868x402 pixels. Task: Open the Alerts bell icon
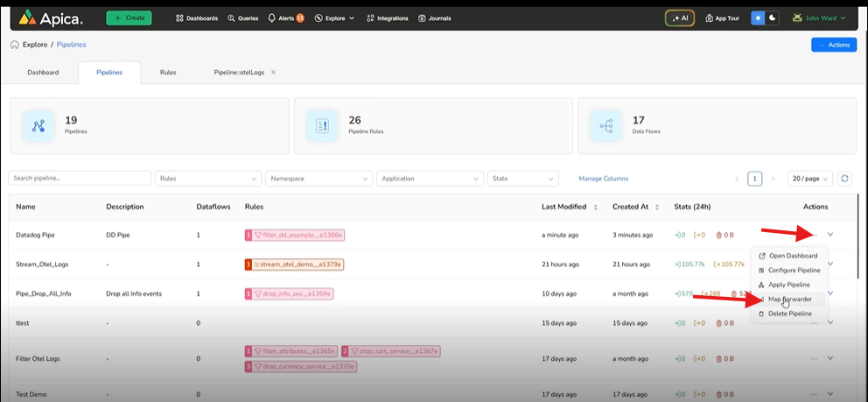[x=272, y=18]
